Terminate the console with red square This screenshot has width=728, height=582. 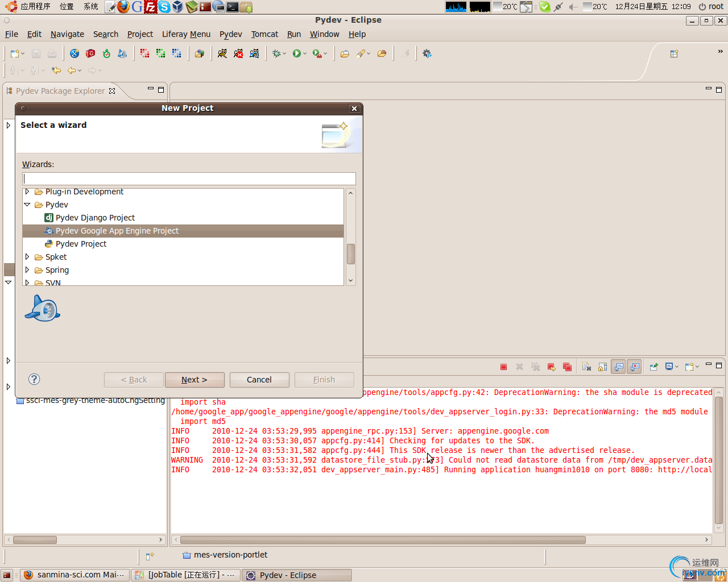coord(503,367)
